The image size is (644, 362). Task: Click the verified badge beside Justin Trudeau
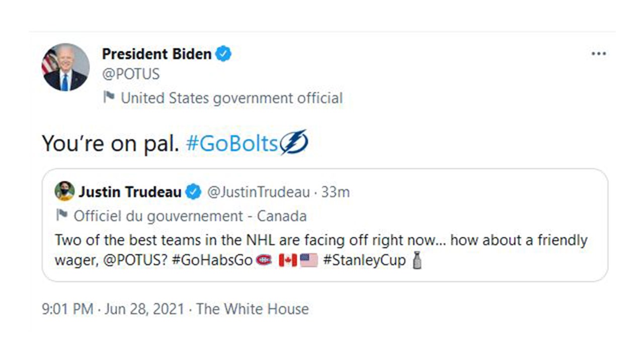[194, 192]
